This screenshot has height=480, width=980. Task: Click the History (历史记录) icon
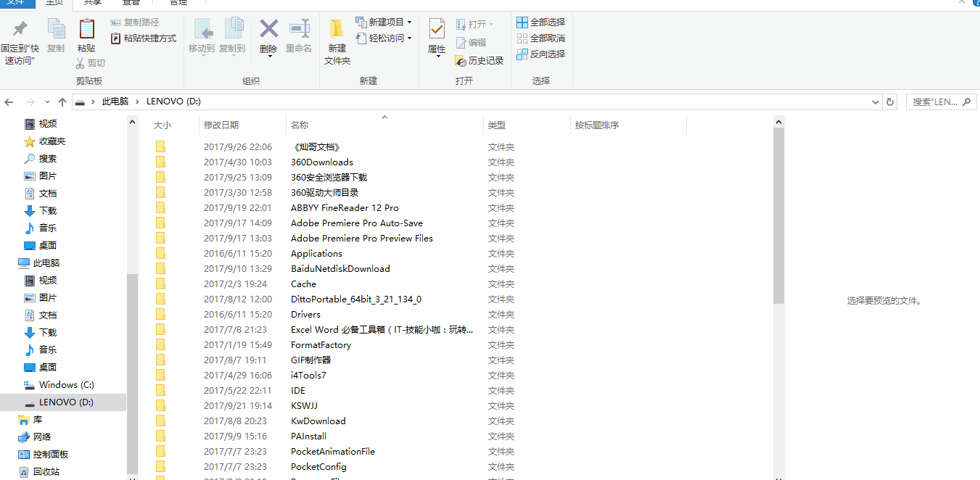pyautogui.click(x=479, y=61)
